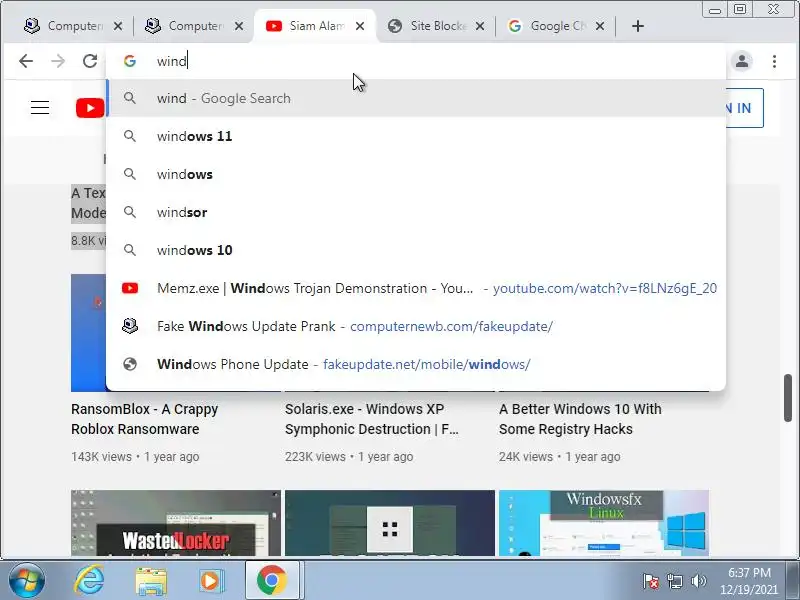800x600 pixels.
Task: Open the volume speaker tray icon
Action: pos(698,581)
